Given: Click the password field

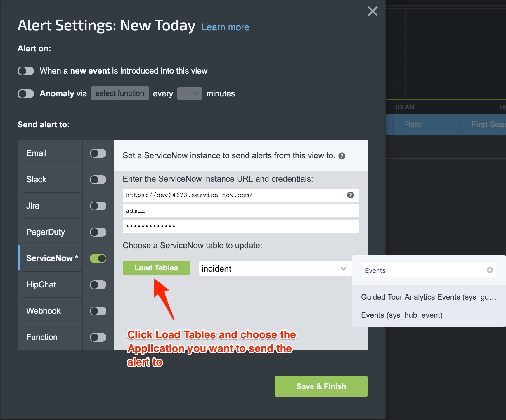Looking at the screenshot, I should coord(241,227).
